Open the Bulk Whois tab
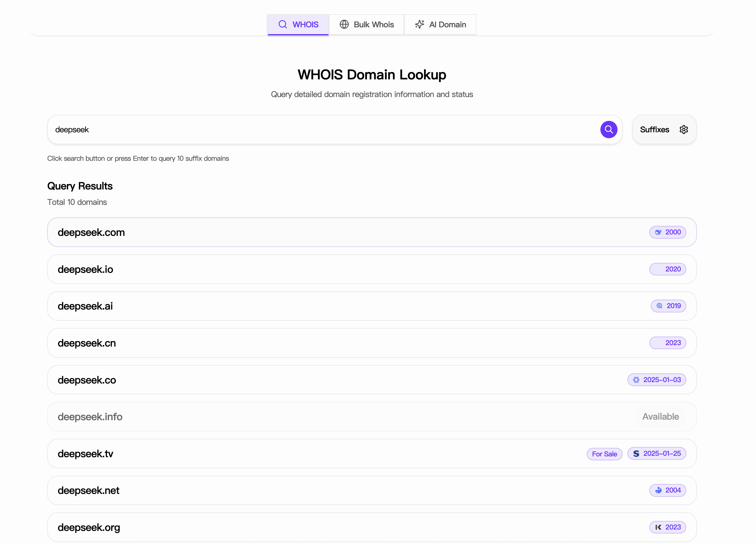The width and height of the screenshot is (756, 544). tap(366, 24)
